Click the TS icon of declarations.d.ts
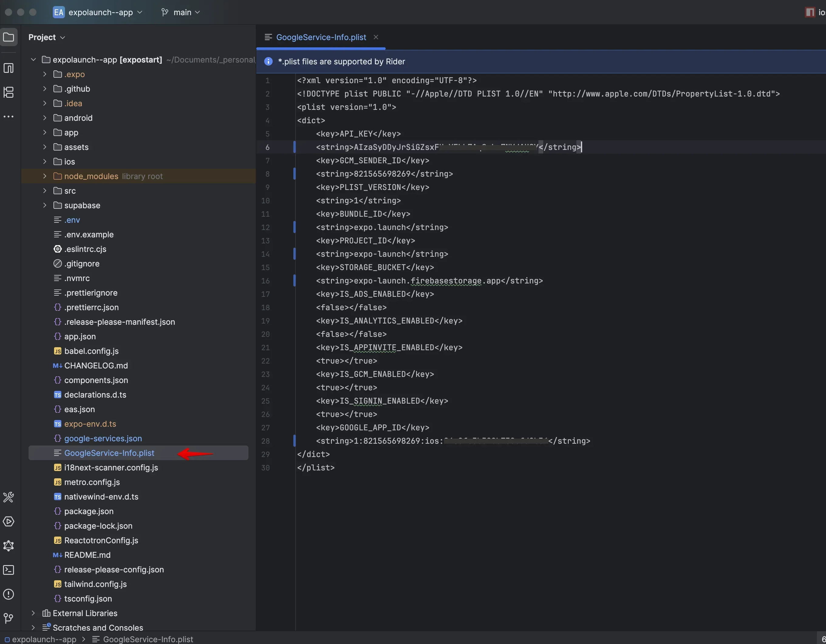The height and width of the screenshot is (644, 826). pyautogui.click(x=57, y=395)
